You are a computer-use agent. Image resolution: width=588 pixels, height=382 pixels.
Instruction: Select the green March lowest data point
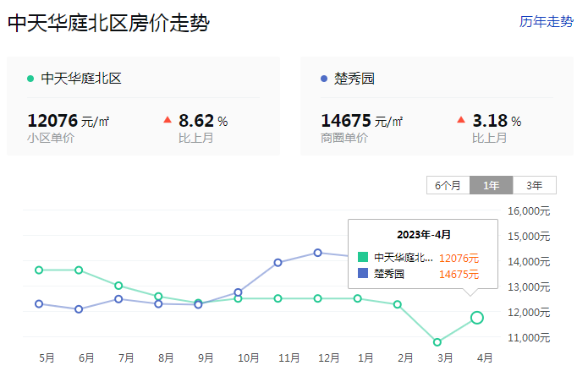(x=437, y=342)
